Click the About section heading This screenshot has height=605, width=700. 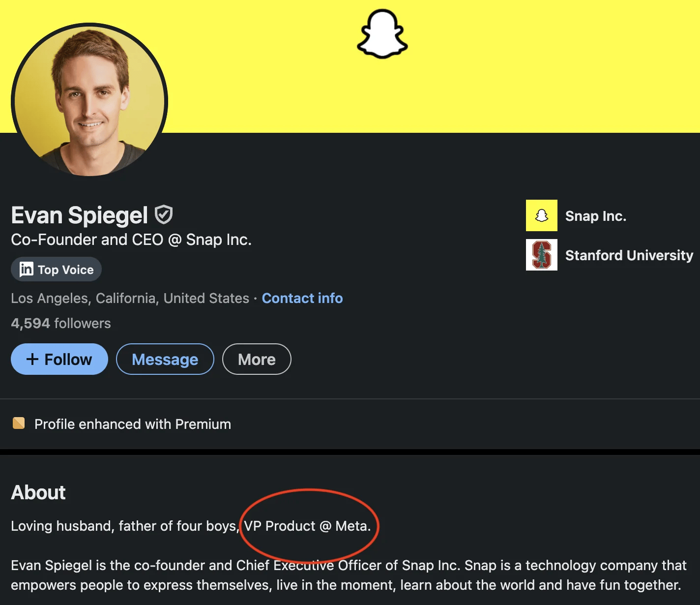point(38,492)
